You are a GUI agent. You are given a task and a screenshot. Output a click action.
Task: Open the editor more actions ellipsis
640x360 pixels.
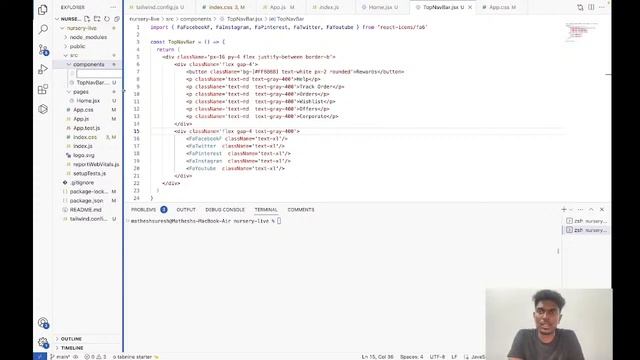[x=602, y=7]
